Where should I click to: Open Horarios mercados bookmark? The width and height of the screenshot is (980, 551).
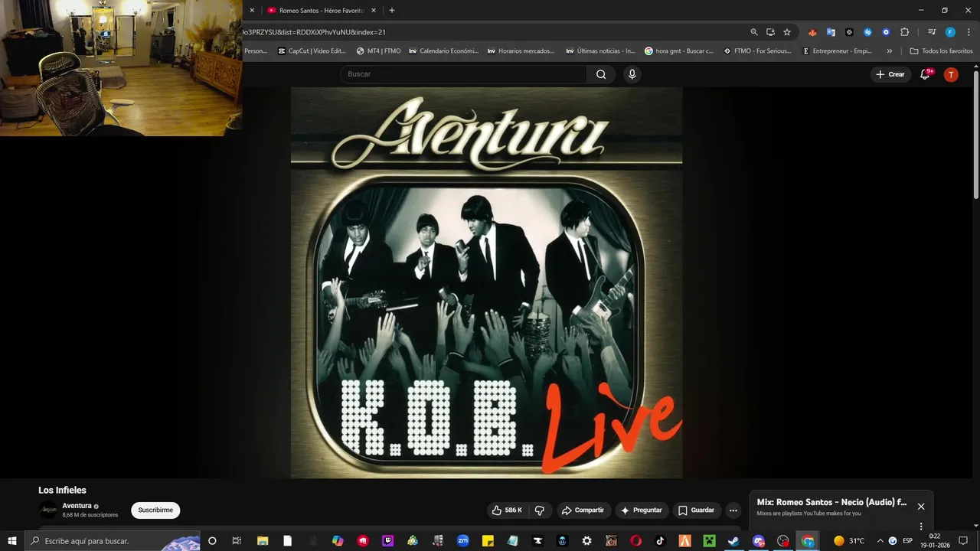click(x=520, y=51)
